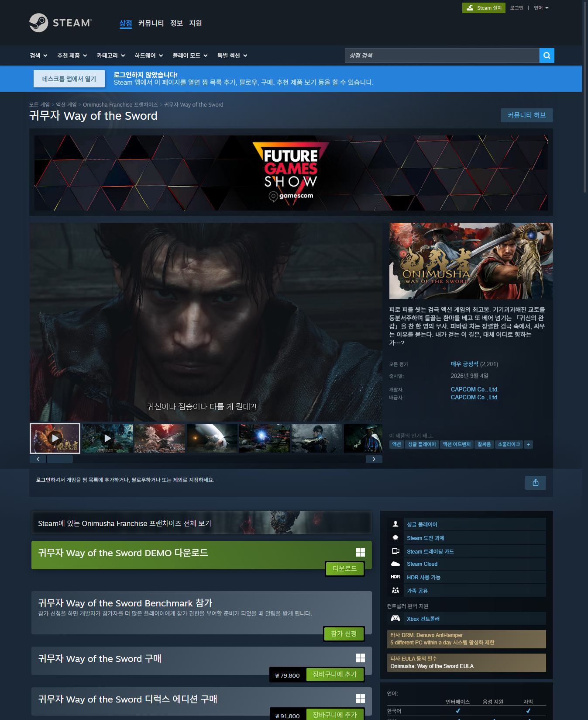Image resolution: width=588 pixels, height=720 pixels.
Task: Click Onimusha Franchise 프랜차이즈 breadcrumb
Action: [120, 104]
